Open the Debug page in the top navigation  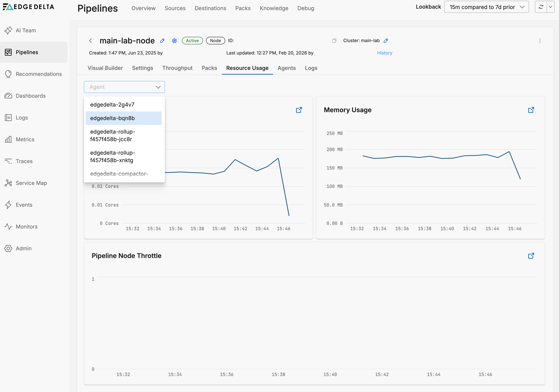[306, 8]
